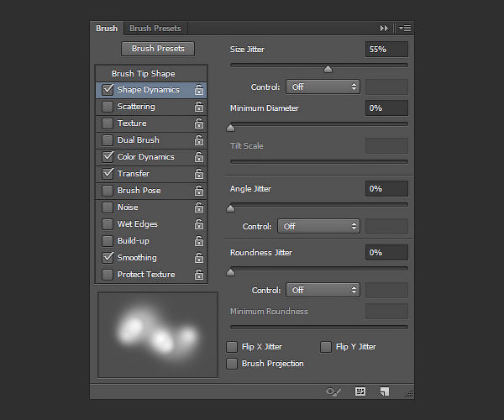Screen dimensions: 504x420
Task: Toggle lock icon for Protect Texture
Action: pos(199,275)
